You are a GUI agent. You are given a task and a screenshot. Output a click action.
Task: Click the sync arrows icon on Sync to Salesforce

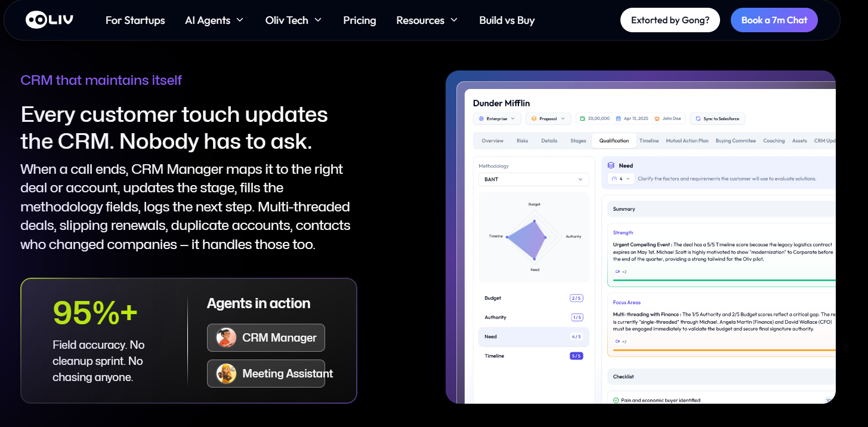click(698, 119)
